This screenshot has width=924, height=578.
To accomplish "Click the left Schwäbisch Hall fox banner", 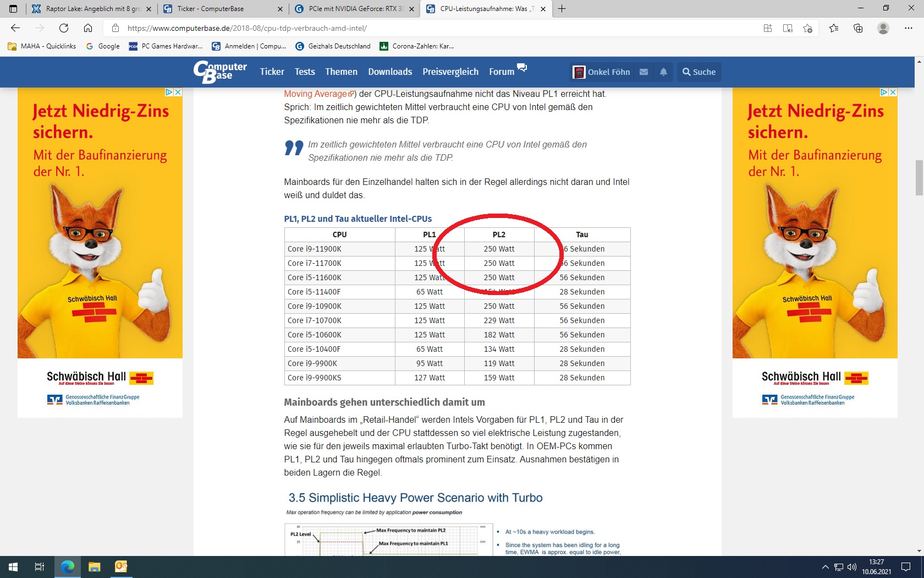I will 100,253.
